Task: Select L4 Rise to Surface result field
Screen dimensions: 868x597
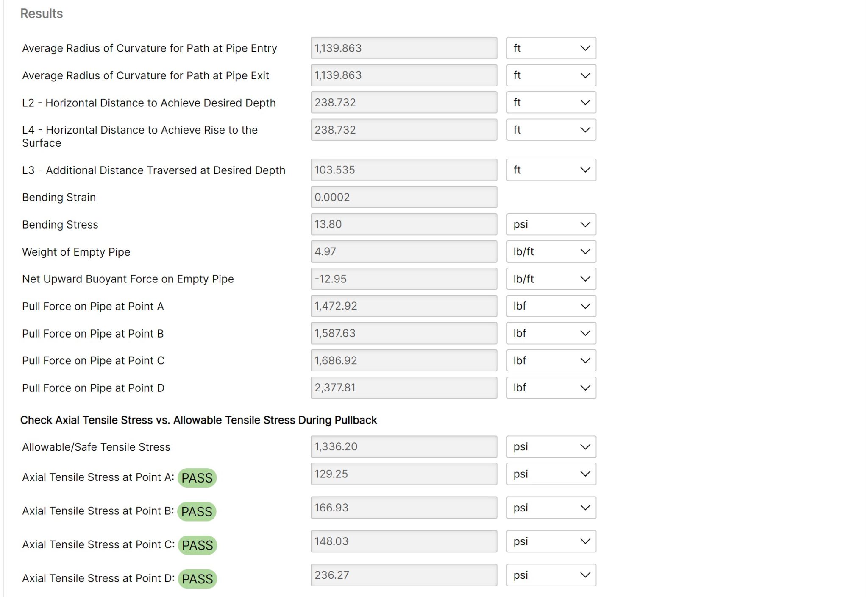Action: 403,129
